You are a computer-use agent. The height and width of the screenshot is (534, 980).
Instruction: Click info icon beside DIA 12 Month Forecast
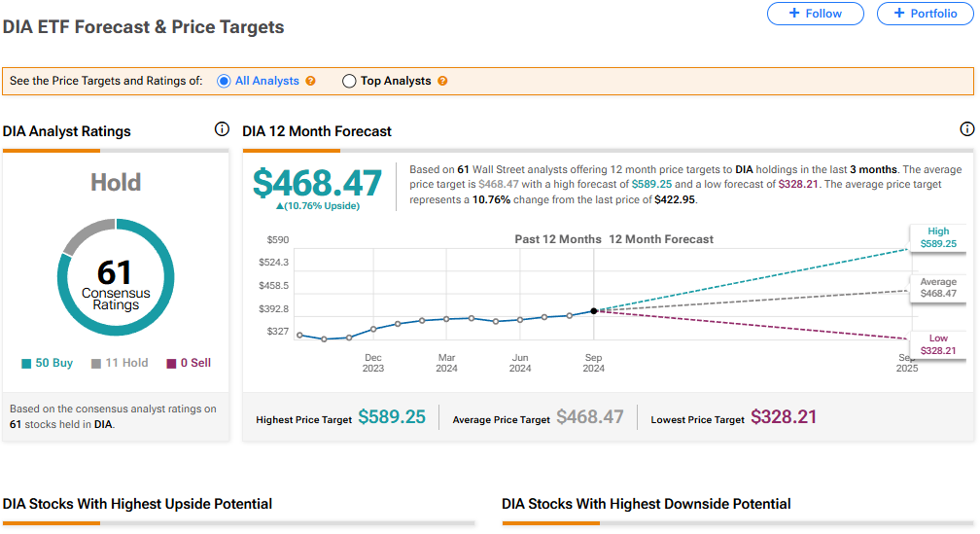click(966, 129)
